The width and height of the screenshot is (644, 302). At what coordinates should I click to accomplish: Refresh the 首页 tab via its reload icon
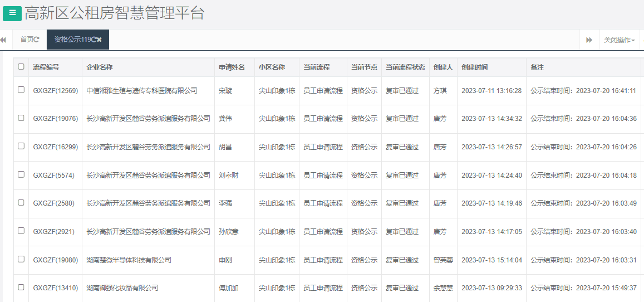(x=37, y=40)
